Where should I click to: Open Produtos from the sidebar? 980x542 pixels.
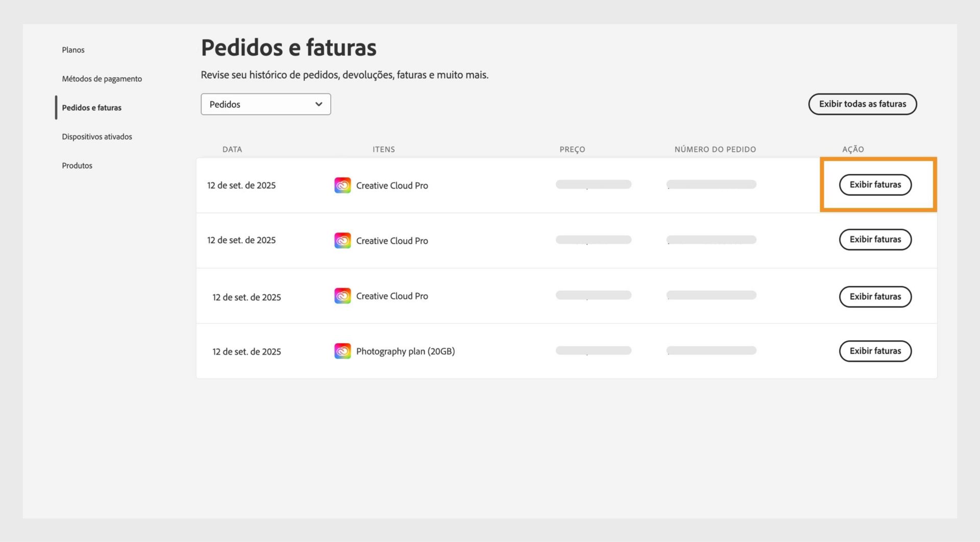point(77,165)
